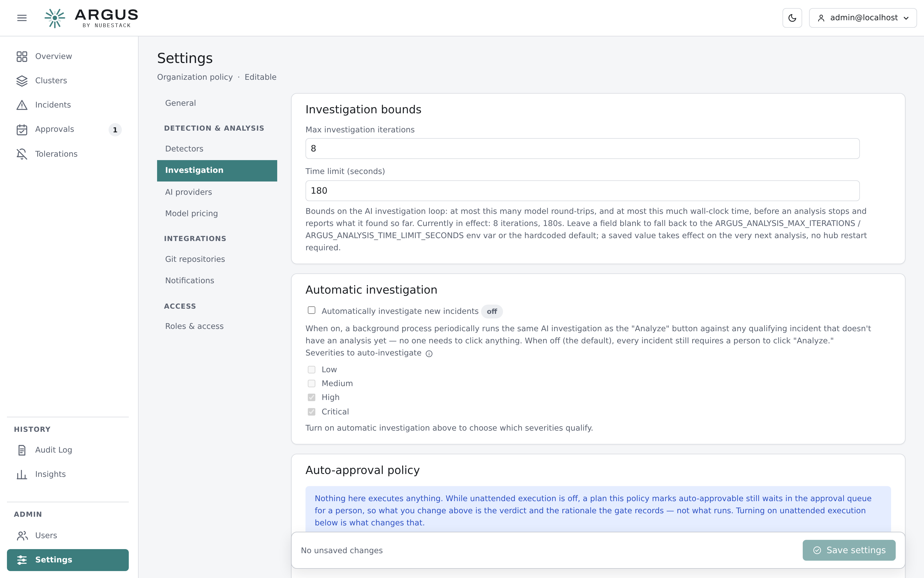Click the Automatic investigation heading
This screenshot has width=924, height=578.
pyautogui.click(x=371, y=290)
